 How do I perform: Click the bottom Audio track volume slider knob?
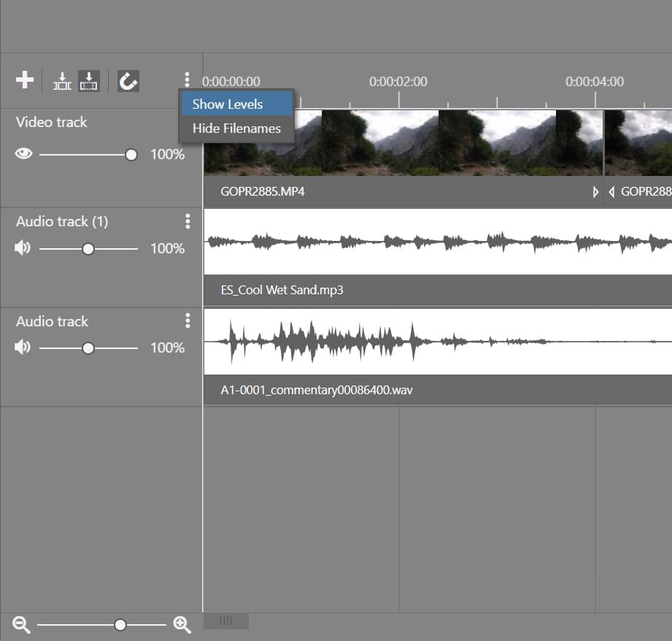[x=88, y=348]
